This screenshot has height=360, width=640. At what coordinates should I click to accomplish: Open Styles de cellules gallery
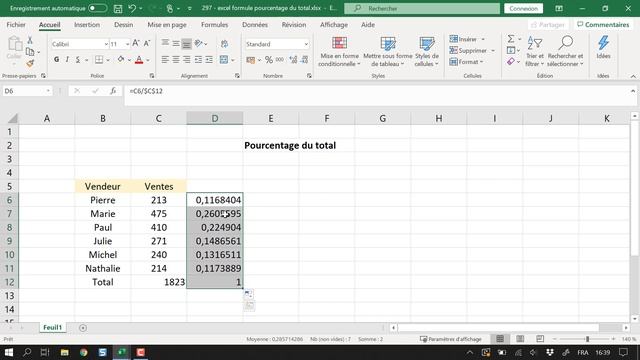click(427, 51)
